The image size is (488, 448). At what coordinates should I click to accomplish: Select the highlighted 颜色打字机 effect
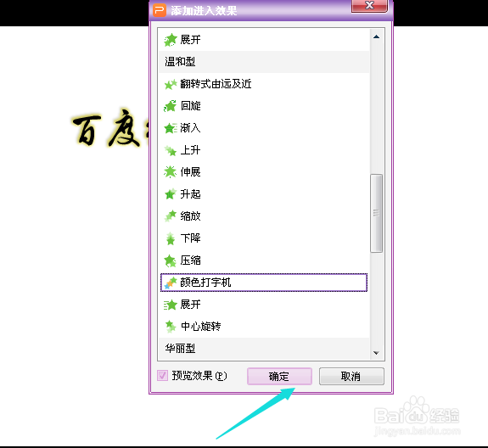(264, 283)
